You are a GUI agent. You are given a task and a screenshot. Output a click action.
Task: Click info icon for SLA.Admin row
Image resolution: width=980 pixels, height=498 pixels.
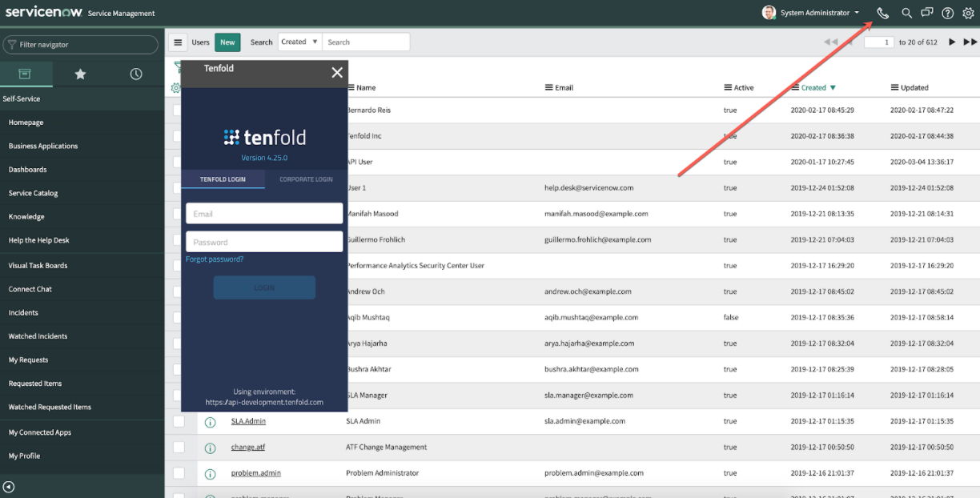click(210, 422)
